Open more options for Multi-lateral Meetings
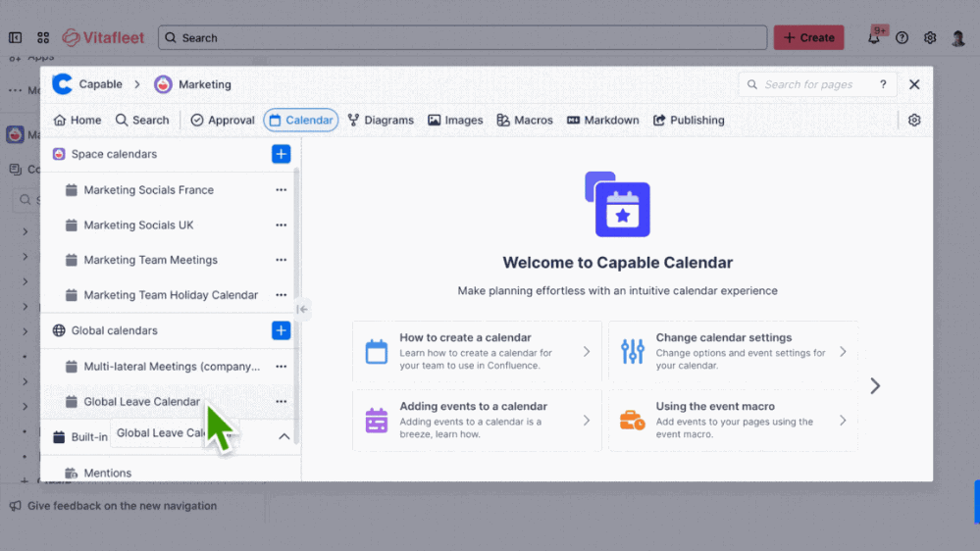 point(282,367)
